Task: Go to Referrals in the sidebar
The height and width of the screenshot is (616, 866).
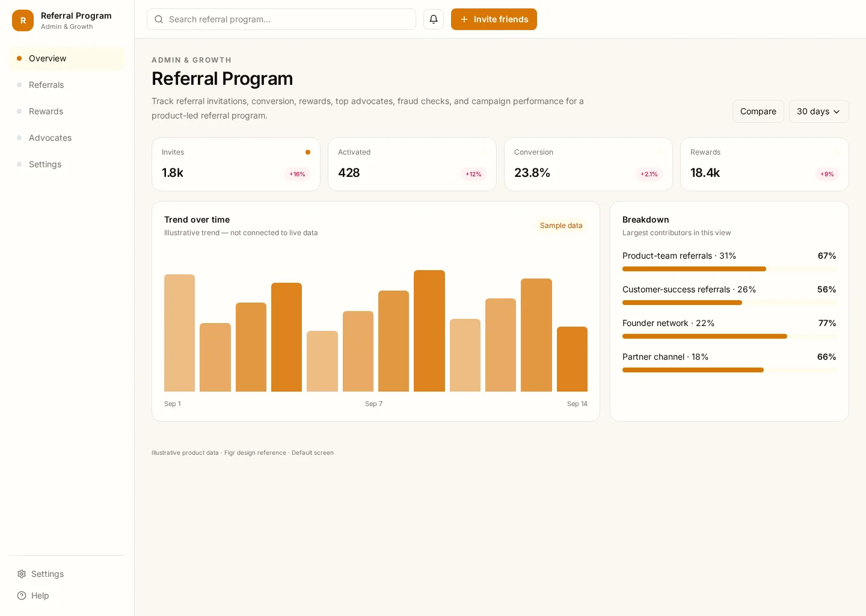Action: coord(67,85)
